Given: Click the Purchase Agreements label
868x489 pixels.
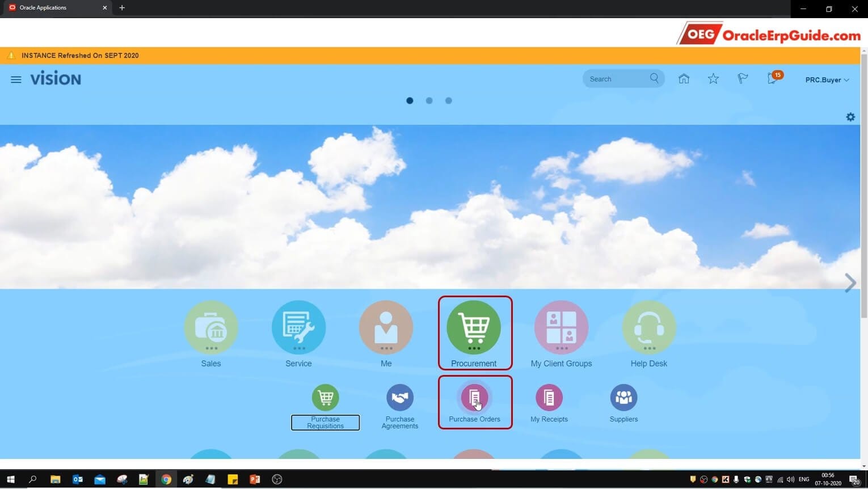Looking at the screenshot, I should click(400, 423).
